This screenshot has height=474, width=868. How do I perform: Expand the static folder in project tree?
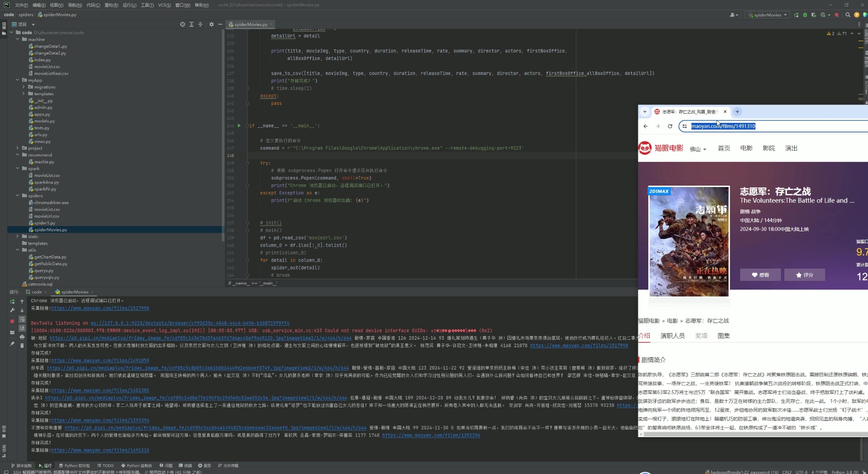18,237
